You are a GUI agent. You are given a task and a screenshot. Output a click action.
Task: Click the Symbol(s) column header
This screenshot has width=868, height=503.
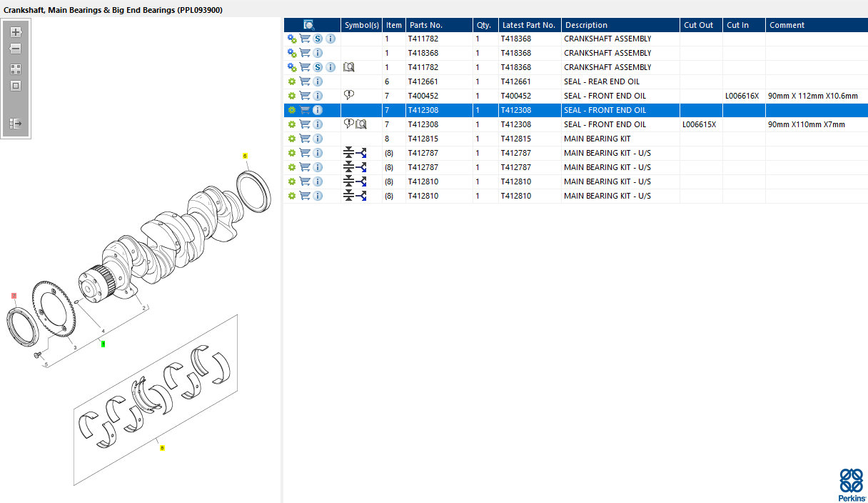point(361,25)
